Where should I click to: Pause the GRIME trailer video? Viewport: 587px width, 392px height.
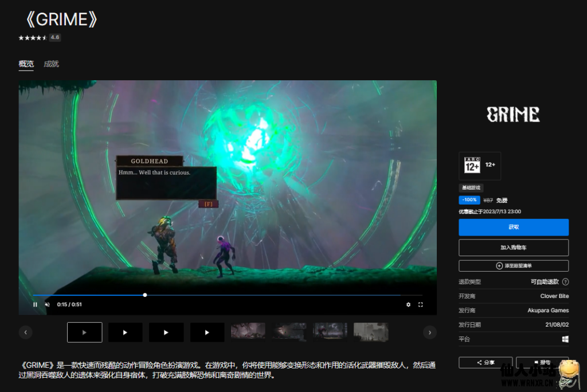click(35, 304)
